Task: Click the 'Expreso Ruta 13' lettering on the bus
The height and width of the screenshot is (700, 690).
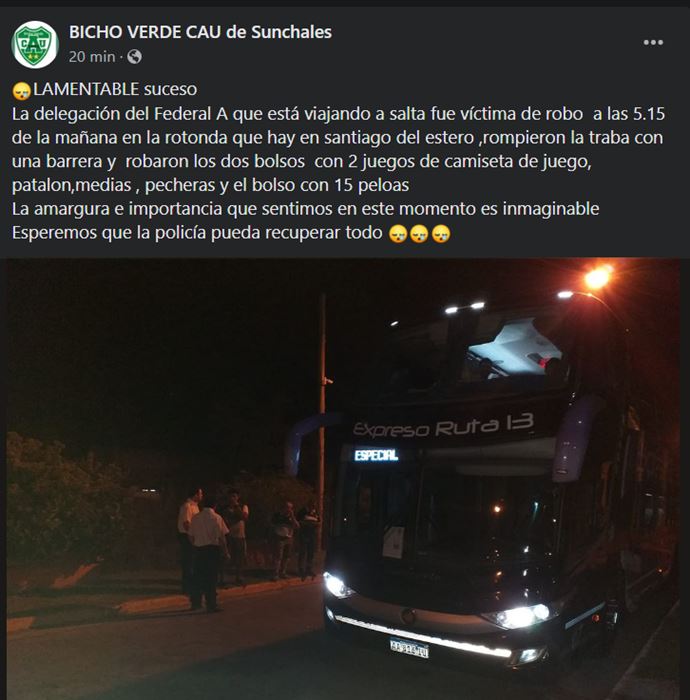Action: click(x=443, y=425)
